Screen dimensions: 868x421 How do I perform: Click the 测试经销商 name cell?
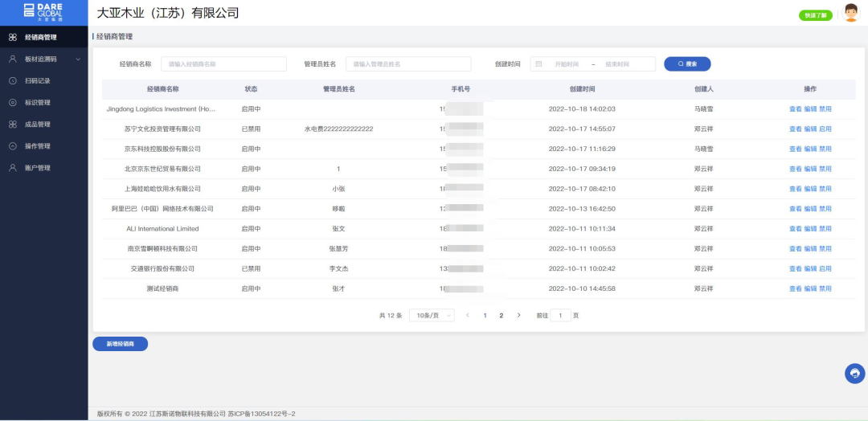point(162,288)
